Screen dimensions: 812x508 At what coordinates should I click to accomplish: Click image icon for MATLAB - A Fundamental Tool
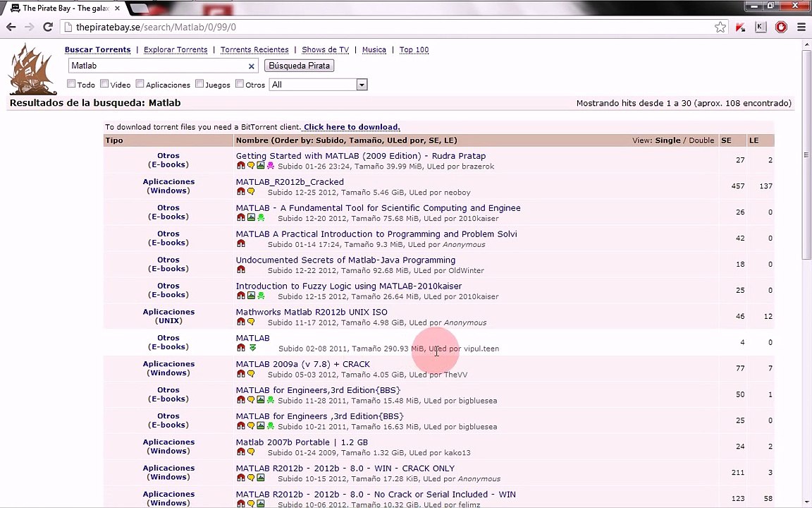(x=251, y=217)
